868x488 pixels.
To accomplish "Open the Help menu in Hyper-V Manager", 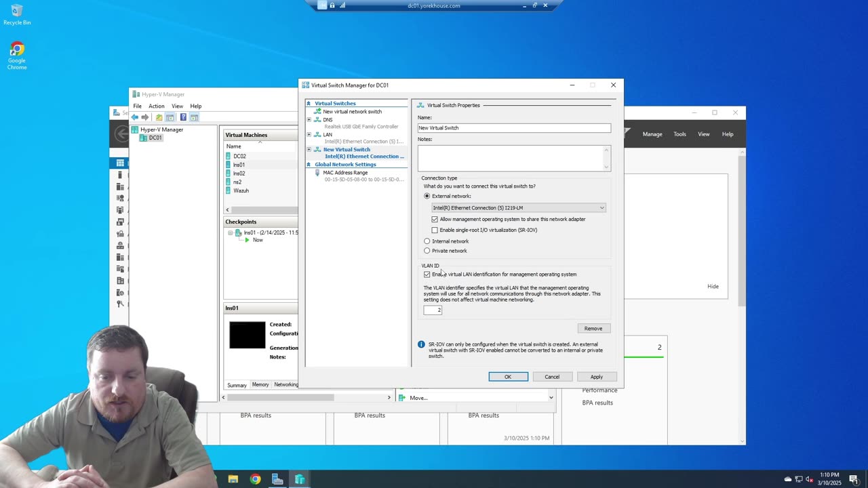I will (196, 106).
